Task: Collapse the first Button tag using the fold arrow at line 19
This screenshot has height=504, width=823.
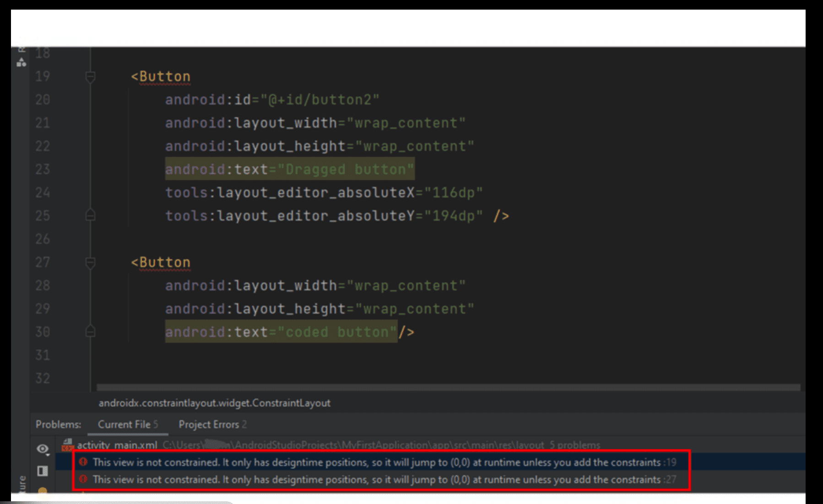Action: click(x=90, y=76)
